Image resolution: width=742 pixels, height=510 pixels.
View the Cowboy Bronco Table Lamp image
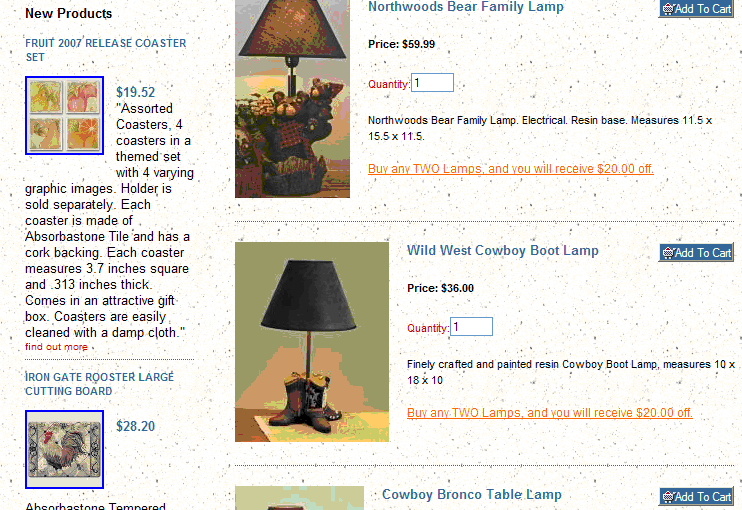click(x=300, y=498)
